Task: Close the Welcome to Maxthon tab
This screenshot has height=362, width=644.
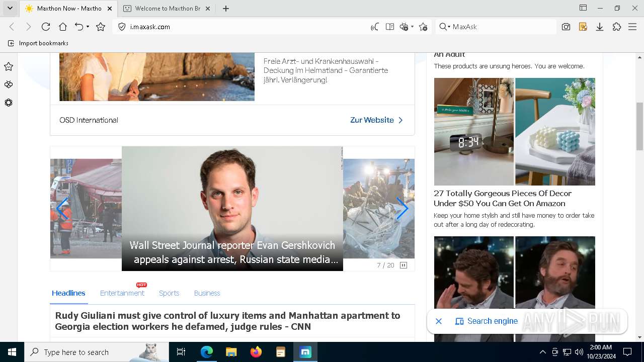Action: coord(208,9)
